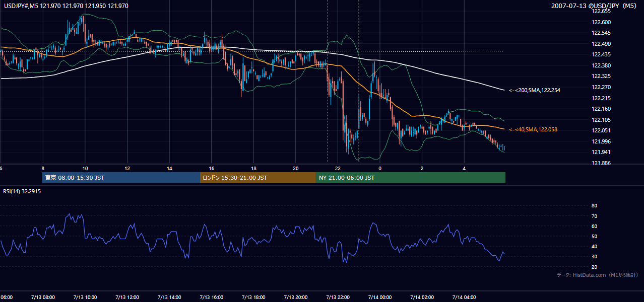Click price axis value 121.941
This screenshot has width=644, height=302.
pos(602,152)
